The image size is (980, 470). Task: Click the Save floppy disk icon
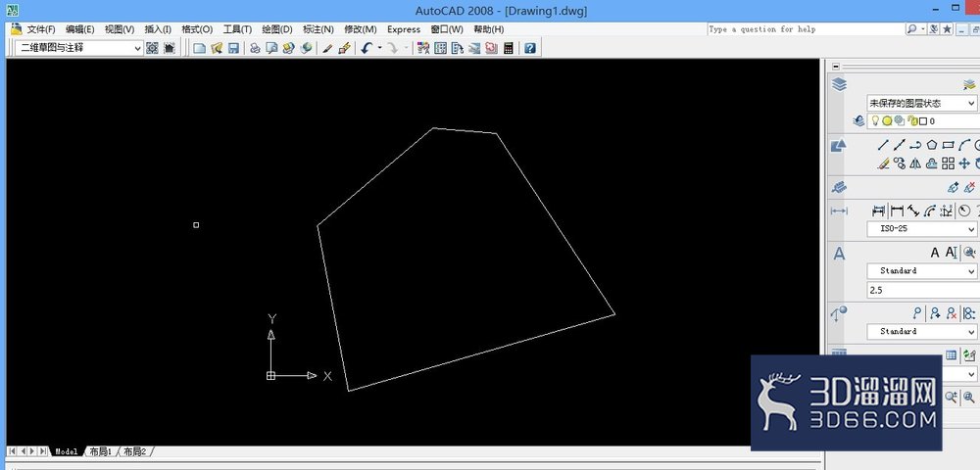(233, 48)
